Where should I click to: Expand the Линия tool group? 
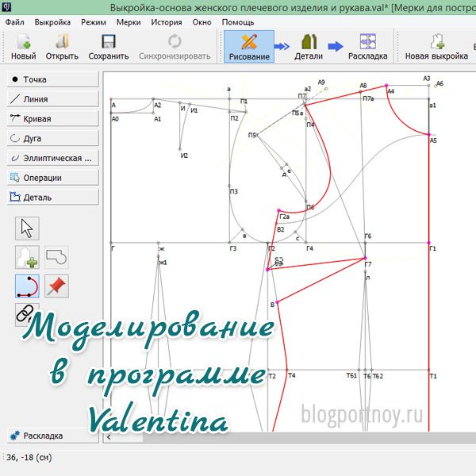tap(53, 99)
